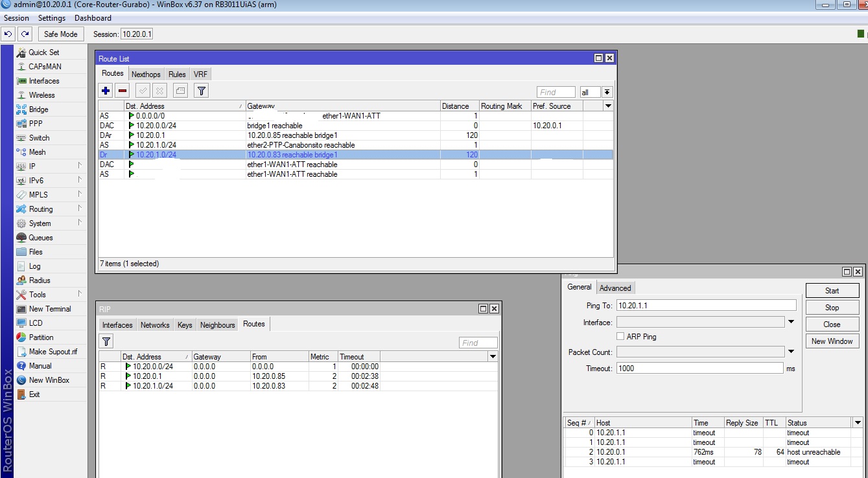Open the Neighbours tab in RIP window
Viewport: 868px width, 478px height.
(x=217, y=325)
